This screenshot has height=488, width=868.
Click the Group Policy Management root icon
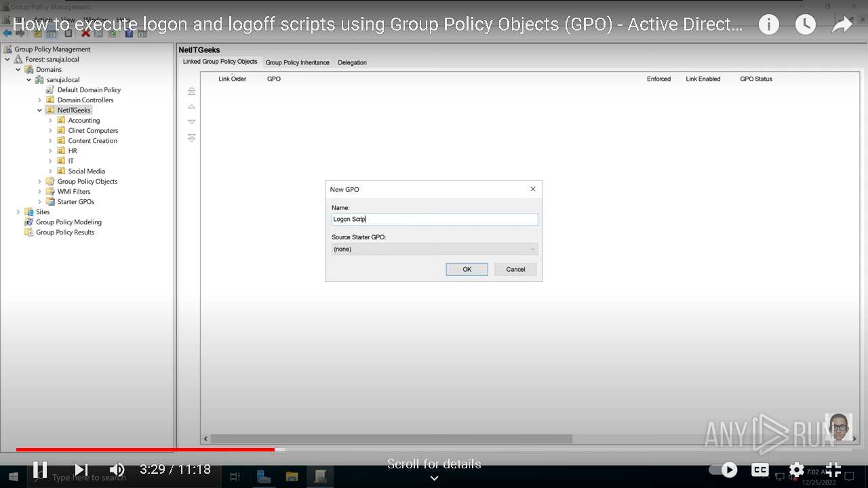pos(7,49)
